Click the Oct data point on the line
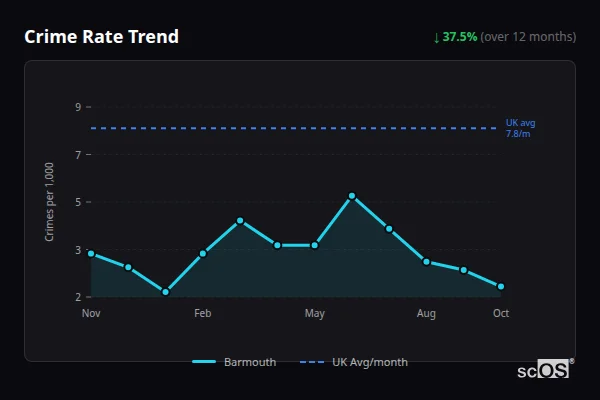Viewport: 600px width, 400px height. (x=501, y=286)
